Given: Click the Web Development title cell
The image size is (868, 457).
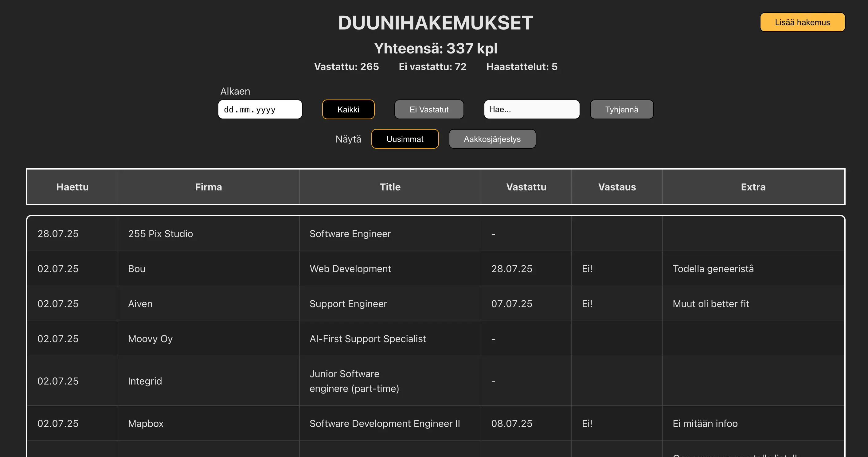Looking at the screenshot, I should (x=390, y=269).
